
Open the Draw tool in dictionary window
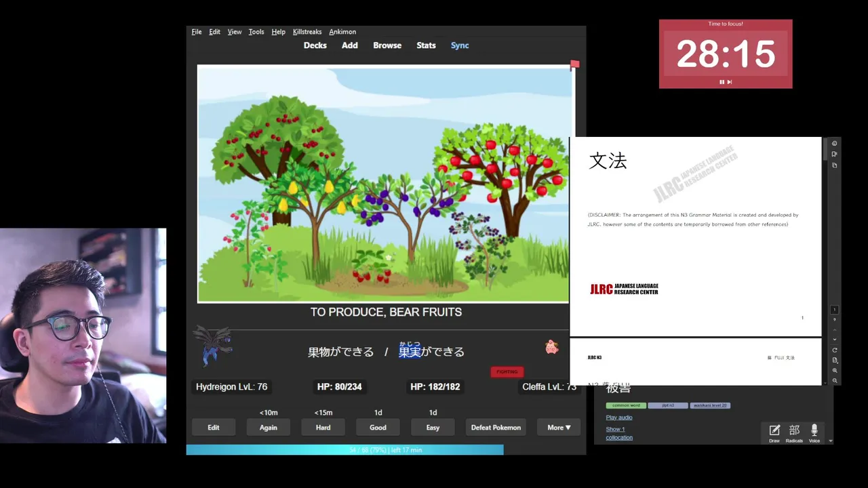pyautogui.click(x=774, y=432)
